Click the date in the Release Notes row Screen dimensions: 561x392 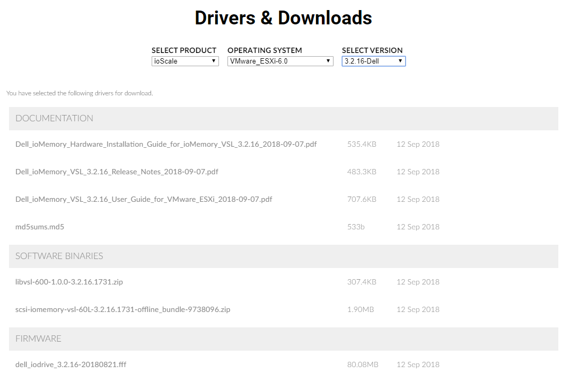click(x=418, y=172)
